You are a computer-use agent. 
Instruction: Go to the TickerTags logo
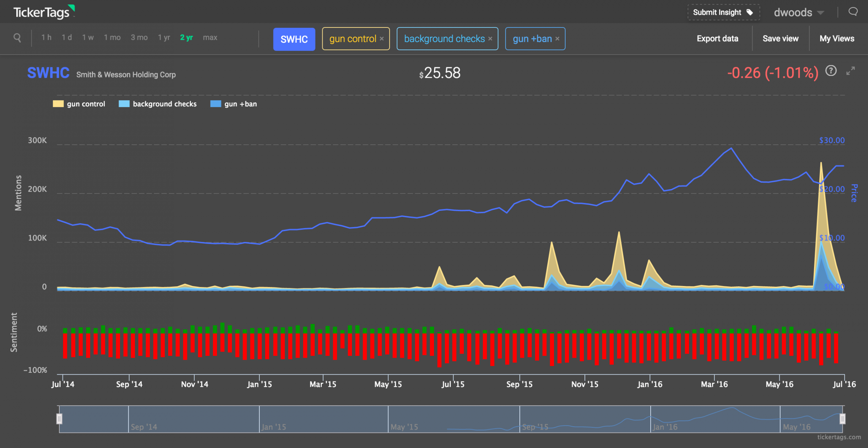click(x=44, y=12)
